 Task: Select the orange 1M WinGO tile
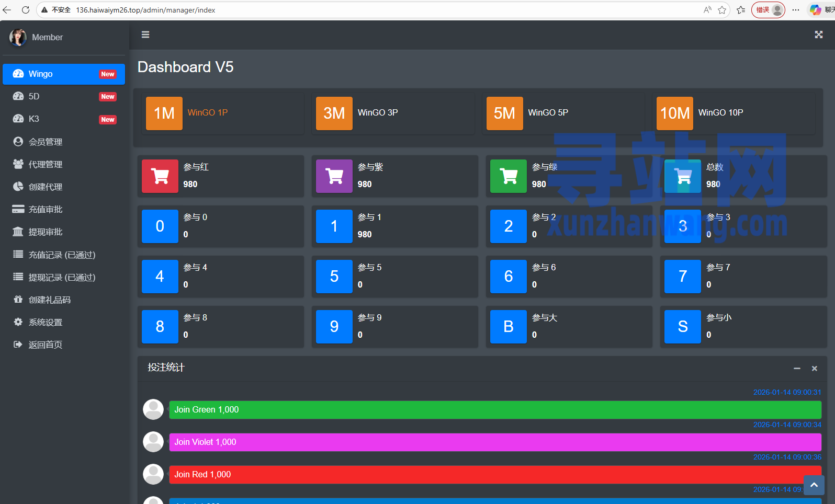(164, 113)
